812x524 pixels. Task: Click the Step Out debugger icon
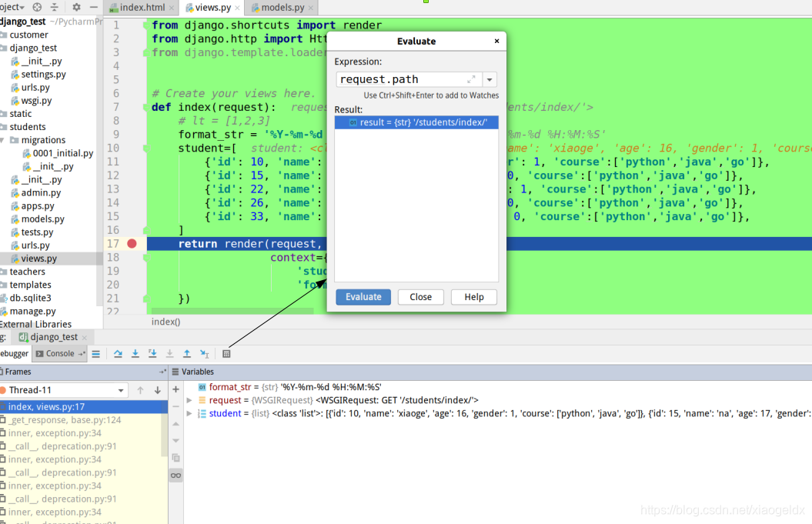point(187,354)
